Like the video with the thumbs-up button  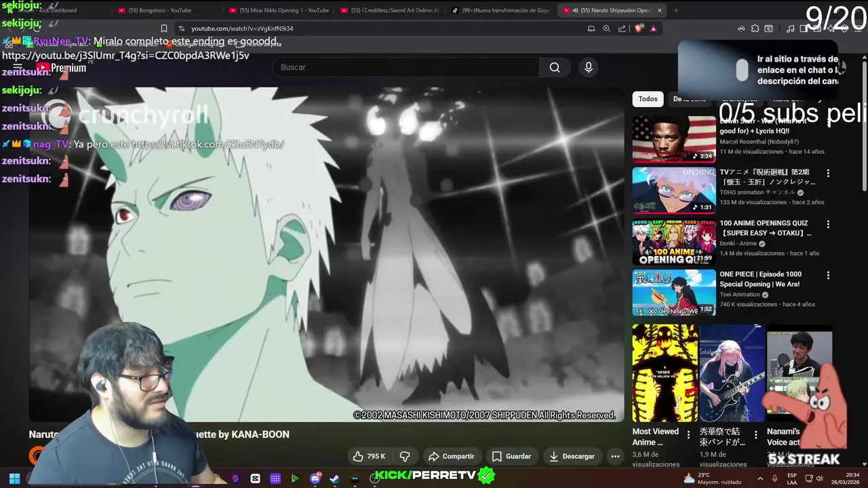pyautogui.click(x=368, y=456)
